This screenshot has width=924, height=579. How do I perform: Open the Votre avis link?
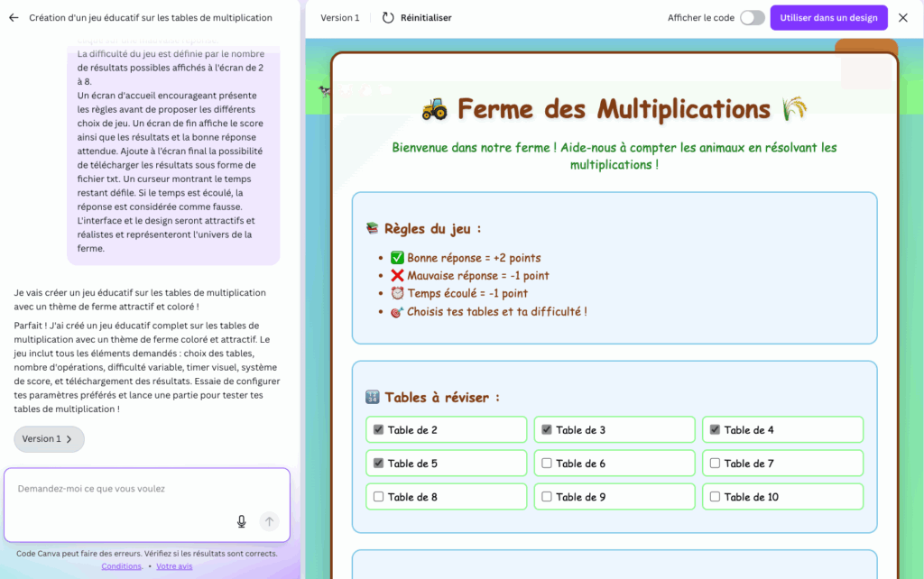[x=174, y=566]
